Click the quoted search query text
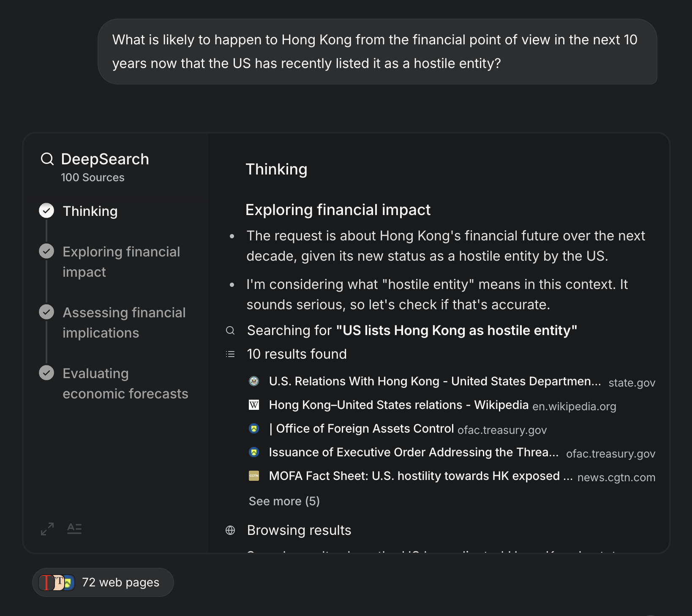 (x=457, y=330)
